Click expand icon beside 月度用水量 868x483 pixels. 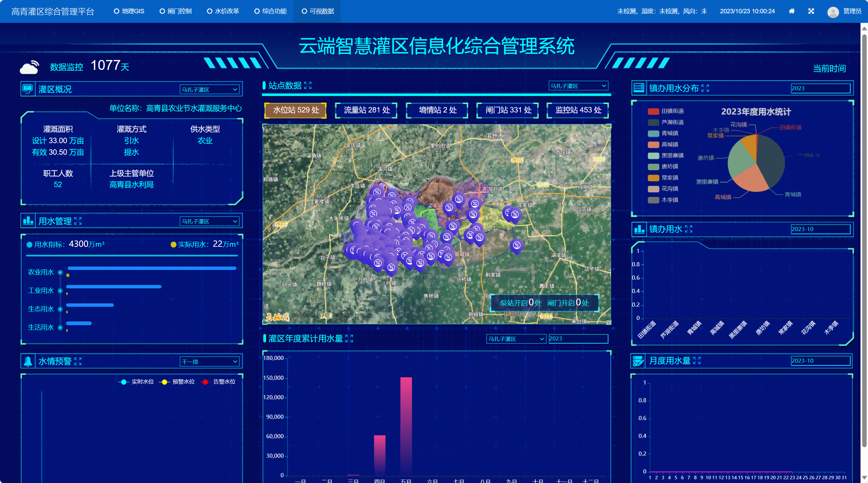[x=697, y=361]
